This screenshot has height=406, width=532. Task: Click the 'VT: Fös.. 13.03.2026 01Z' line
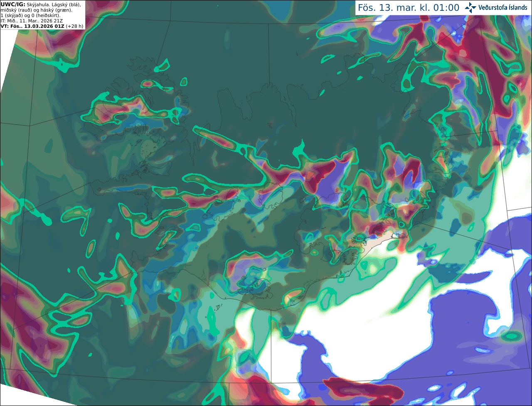(x=32, y=26)
